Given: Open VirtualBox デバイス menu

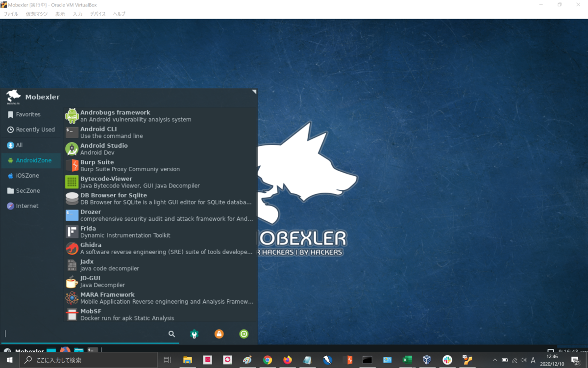Looking at the screenshot, I should point(98,14).
